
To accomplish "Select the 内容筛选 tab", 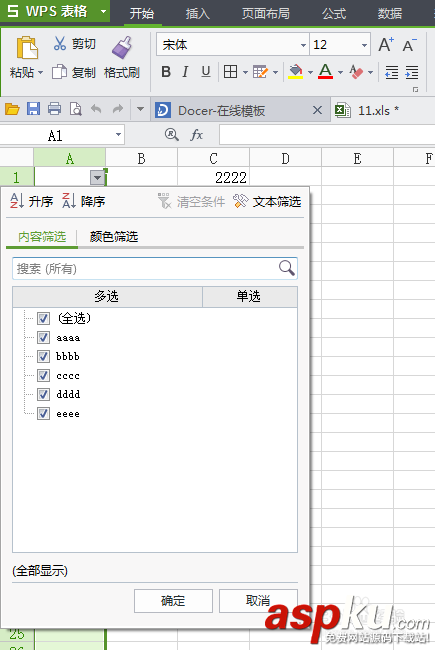I will tap(42, 237).
